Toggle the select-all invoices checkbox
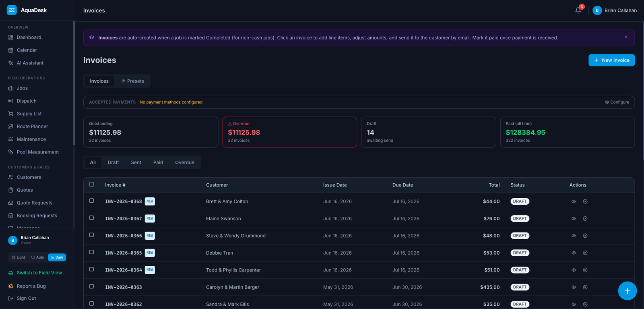The image size is (644, 309). [x=92, y=185]
